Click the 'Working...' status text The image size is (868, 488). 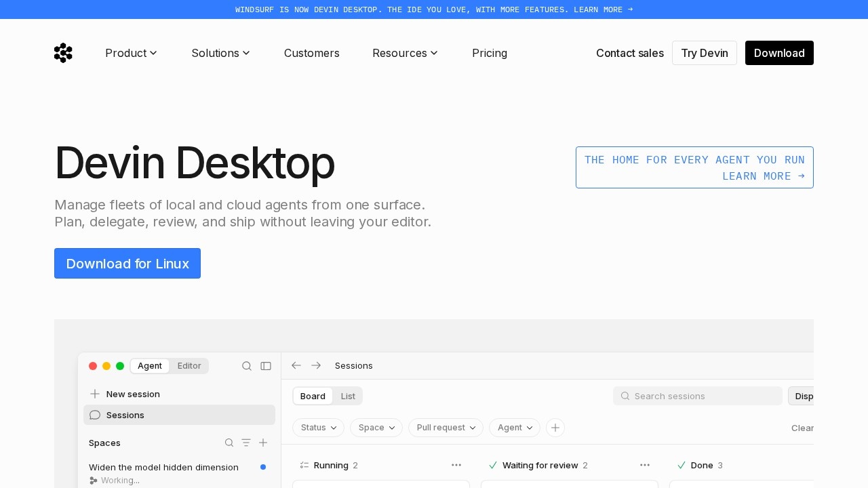click(x=120, y=481)
